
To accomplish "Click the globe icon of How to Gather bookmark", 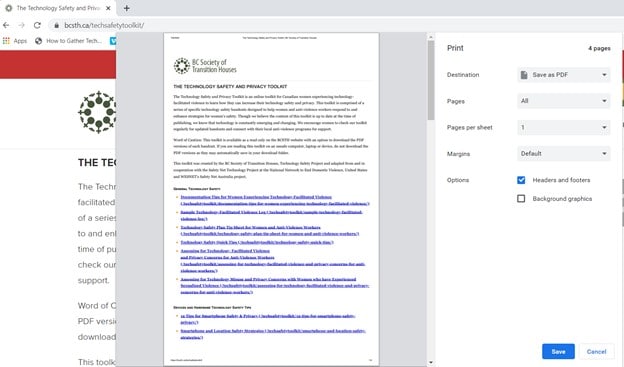I will coord(38,41).
